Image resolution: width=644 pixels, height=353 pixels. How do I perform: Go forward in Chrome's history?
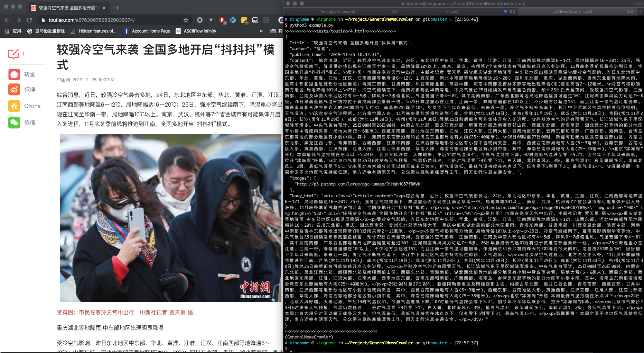[x=18, y=20]
